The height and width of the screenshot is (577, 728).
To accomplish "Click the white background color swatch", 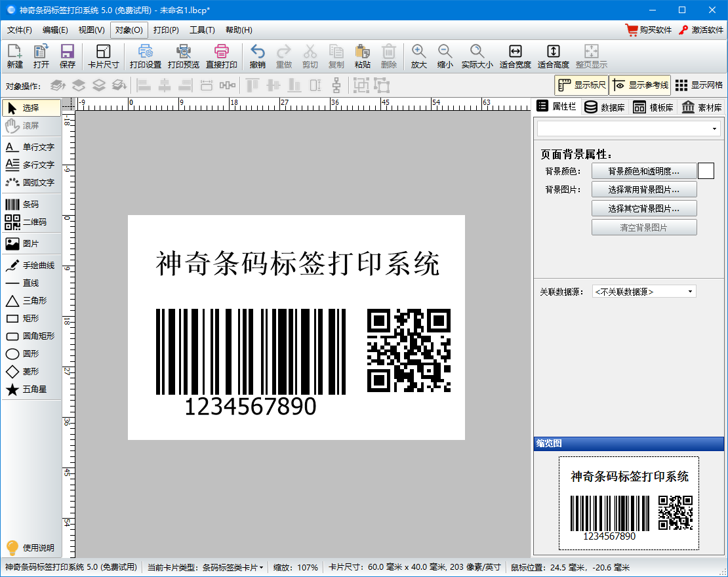I will 706,171.
